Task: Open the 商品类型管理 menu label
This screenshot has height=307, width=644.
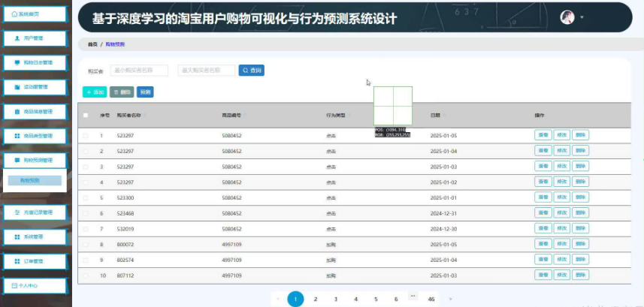Action: click(x=38, y=136)
